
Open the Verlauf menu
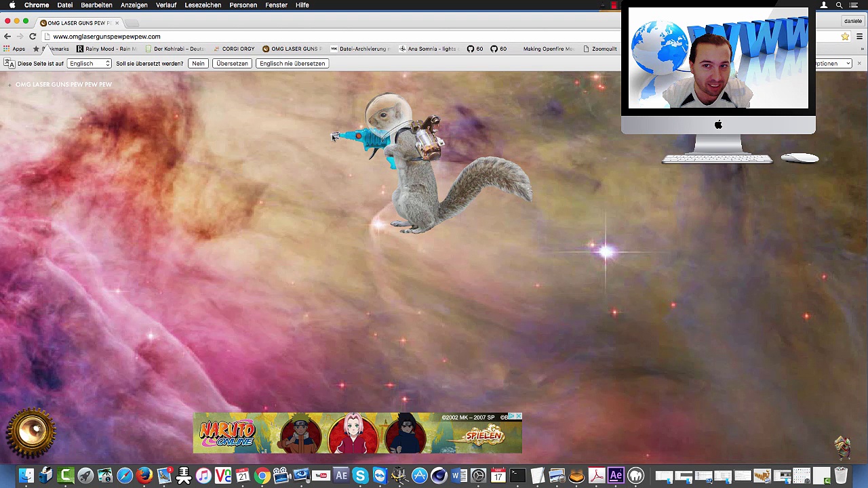(x=165, y=5)
